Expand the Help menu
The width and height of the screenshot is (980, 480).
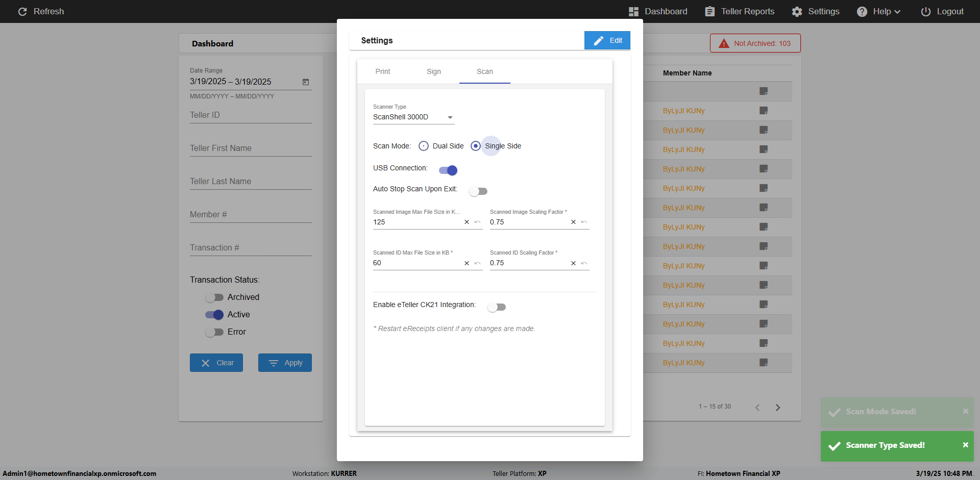tap(878, 11)
